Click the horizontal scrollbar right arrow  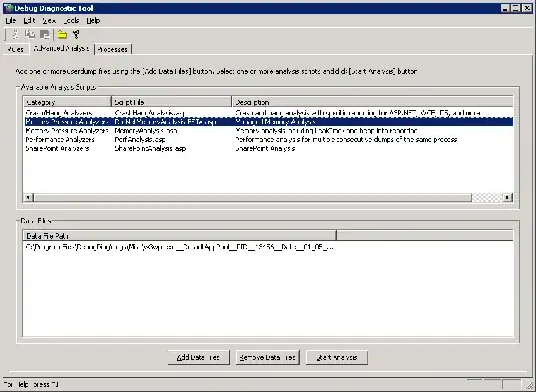click(x=508, y=197)
